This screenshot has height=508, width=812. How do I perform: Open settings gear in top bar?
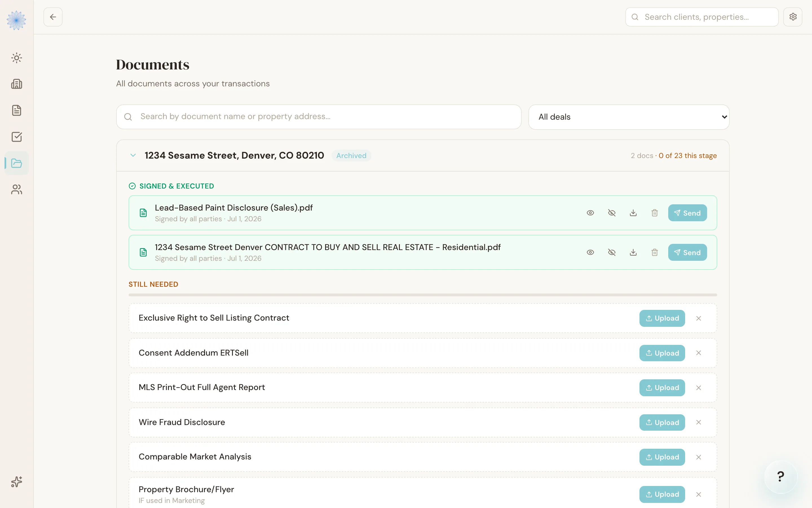tap(793, 17)
